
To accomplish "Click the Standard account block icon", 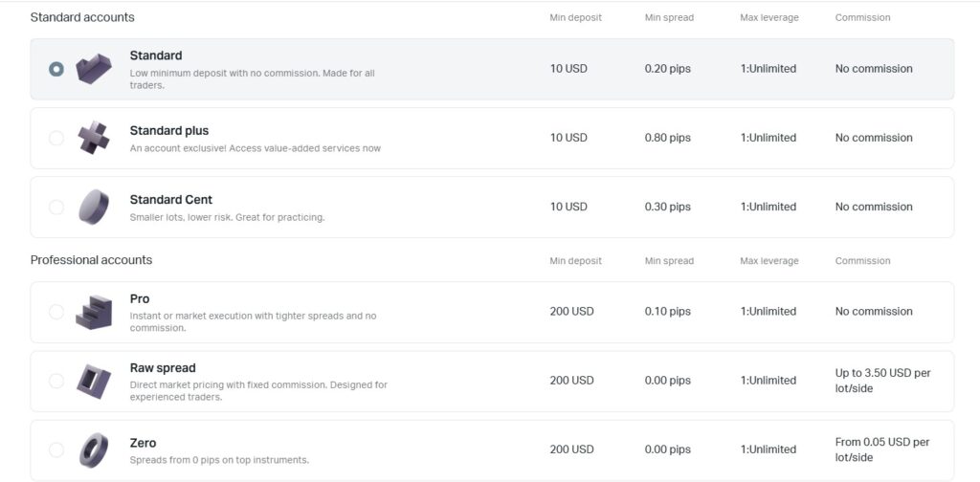I will 94,68.
